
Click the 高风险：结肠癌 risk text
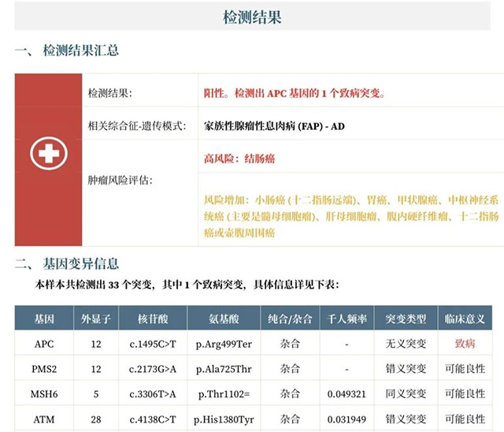[239, 158]
